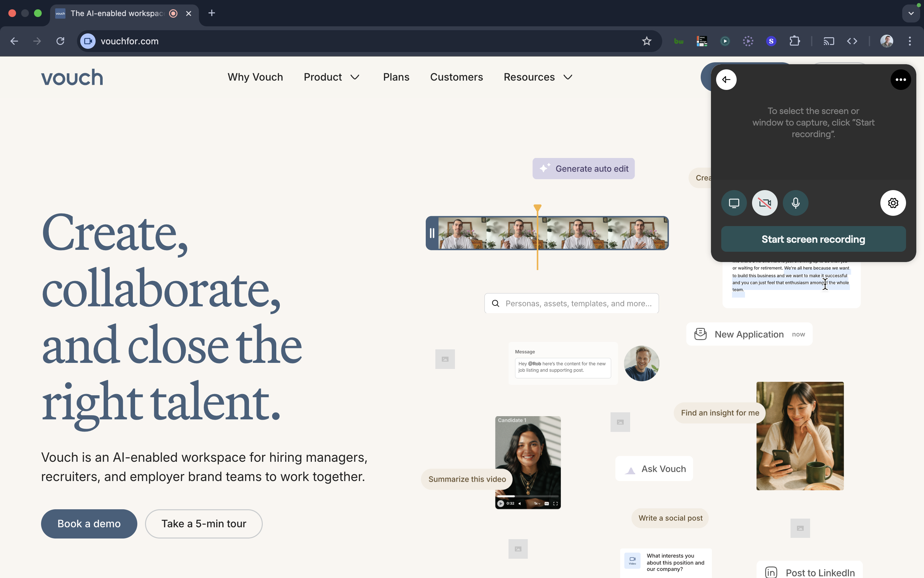Click Summarize this video chip

(466, 479)
